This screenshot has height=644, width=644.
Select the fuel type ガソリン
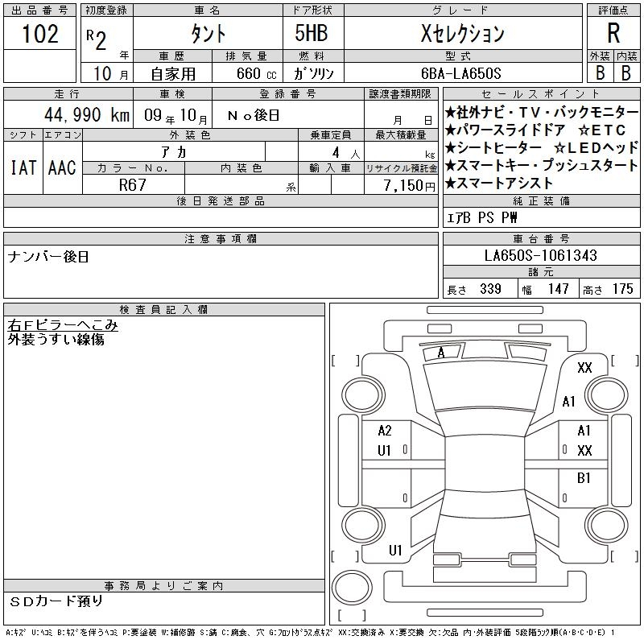point(314,73)
